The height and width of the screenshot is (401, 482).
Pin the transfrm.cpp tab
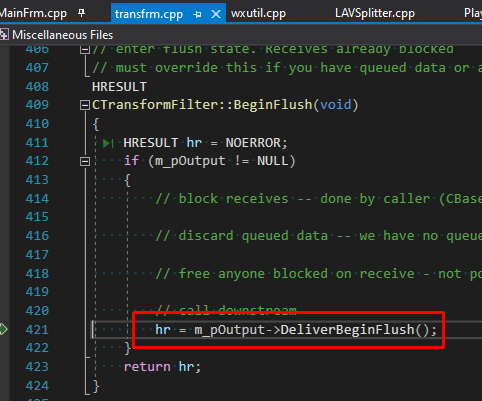pos(197,14)
